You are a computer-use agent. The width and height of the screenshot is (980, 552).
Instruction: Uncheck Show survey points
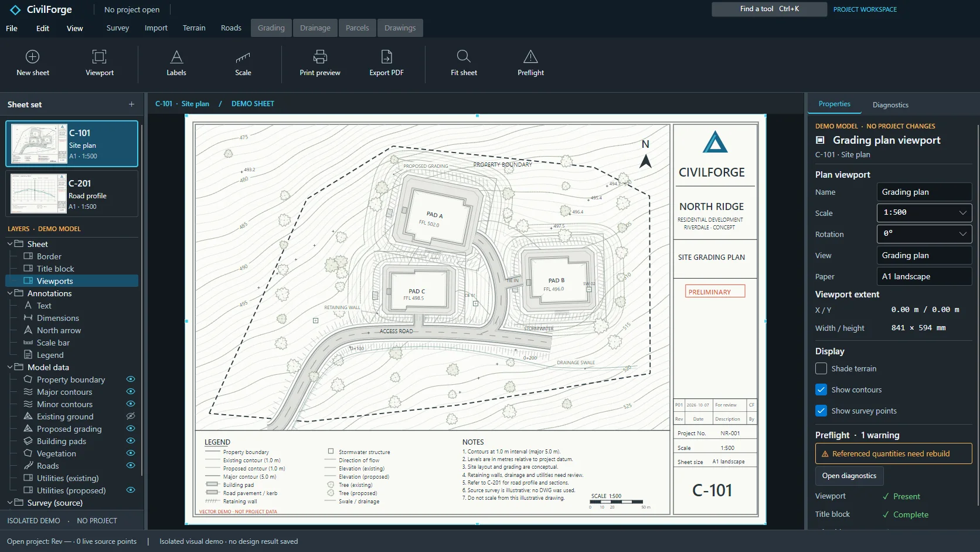click(x=821, y=411)
